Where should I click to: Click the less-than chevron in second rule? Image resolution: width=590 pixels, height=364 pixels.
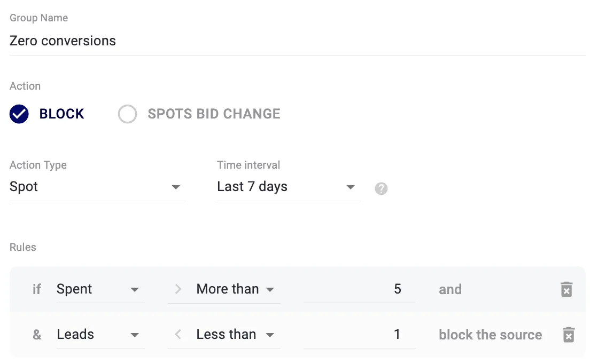[x=177, y=334]
